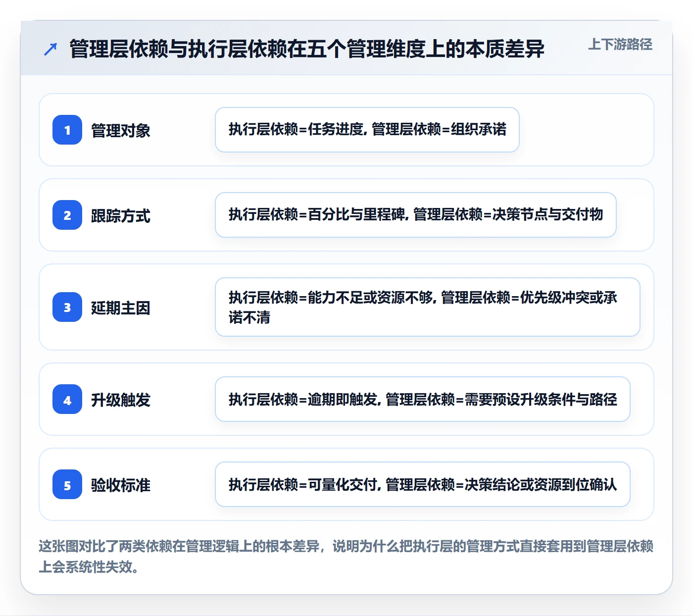Click the footer caption starting with 这张图对比了

(x=346, y=556)
